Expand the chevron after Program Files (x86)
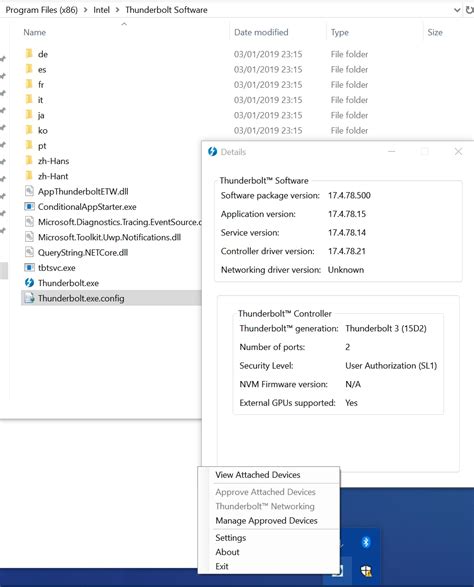This screenshot has height=587, width=474. pyautogui.click(x=85, y=10)
